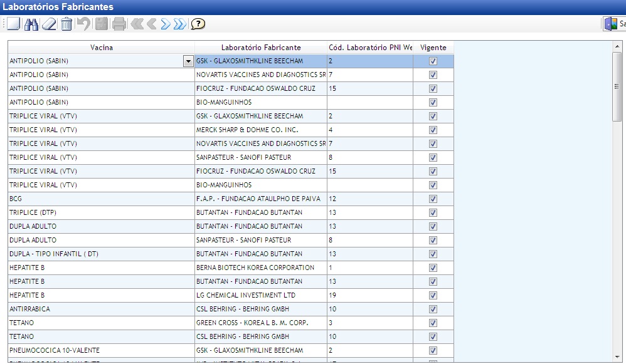Select the DUPLA - TIPO INFANTIL ( DT) cell
The image size is (626, 364).
point(101,254)
